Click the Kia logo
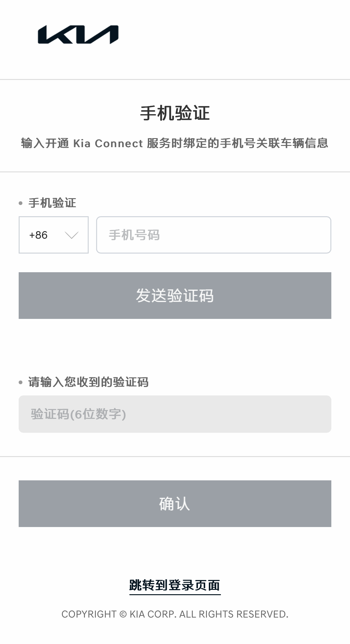 point(78,35)
